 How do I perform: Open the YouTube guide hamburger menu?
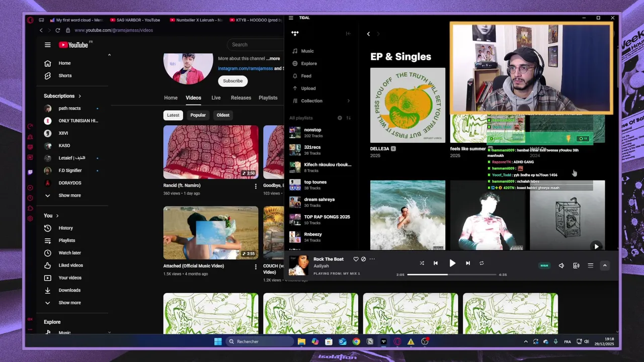47,45
